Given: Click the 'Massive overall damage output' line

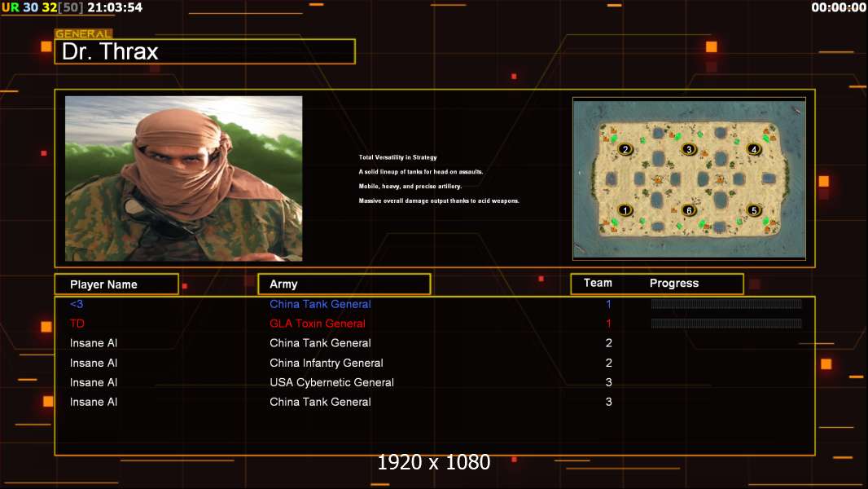Looking at the screenshot, I should coord(439,200).
